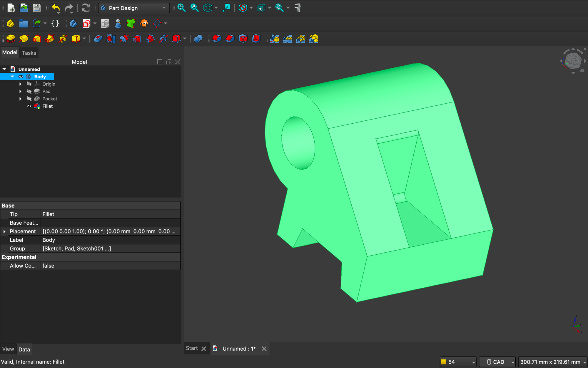Apply the Chamfer tool
This screenshot has height=368, width=588.
pyautogui.click(x=230, y=39)
